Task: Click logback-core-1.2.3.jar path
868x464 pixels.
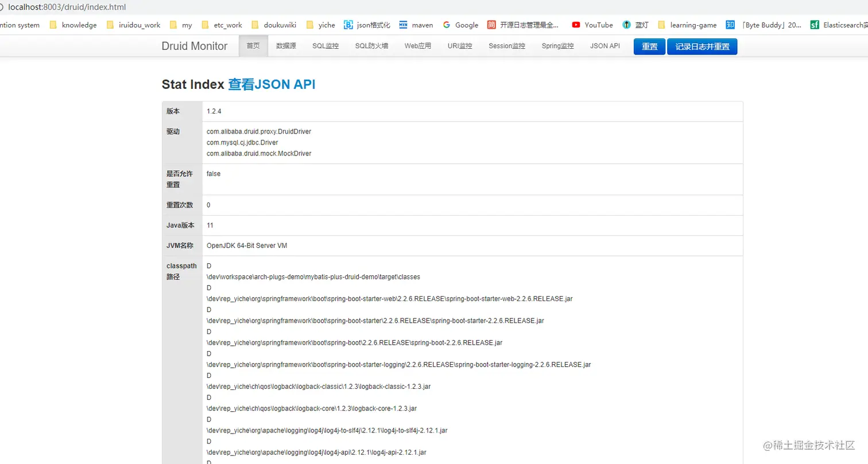Action: pyautogui.click(x=312, y=408)
